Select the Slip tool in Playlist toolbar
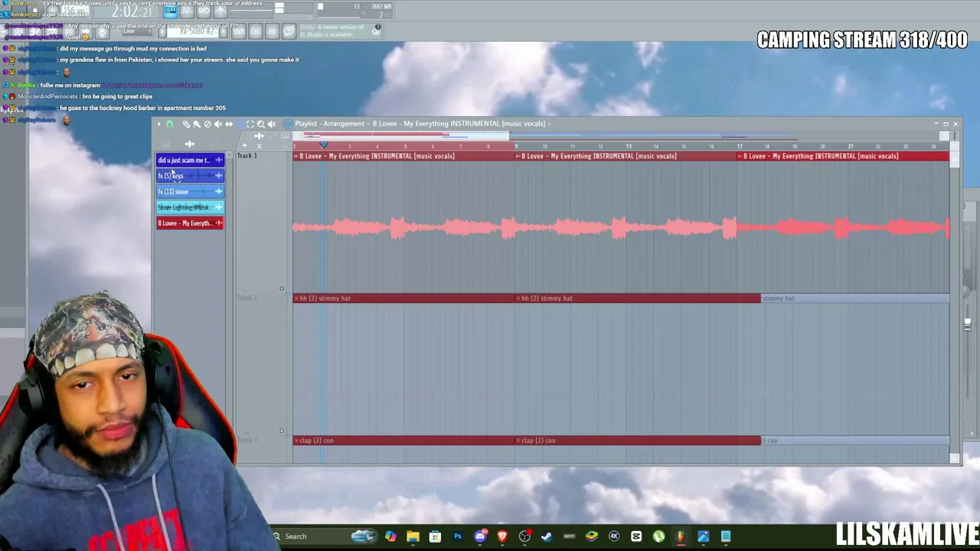This screenshot has width=980, height=551. click(x=229, y=124)
